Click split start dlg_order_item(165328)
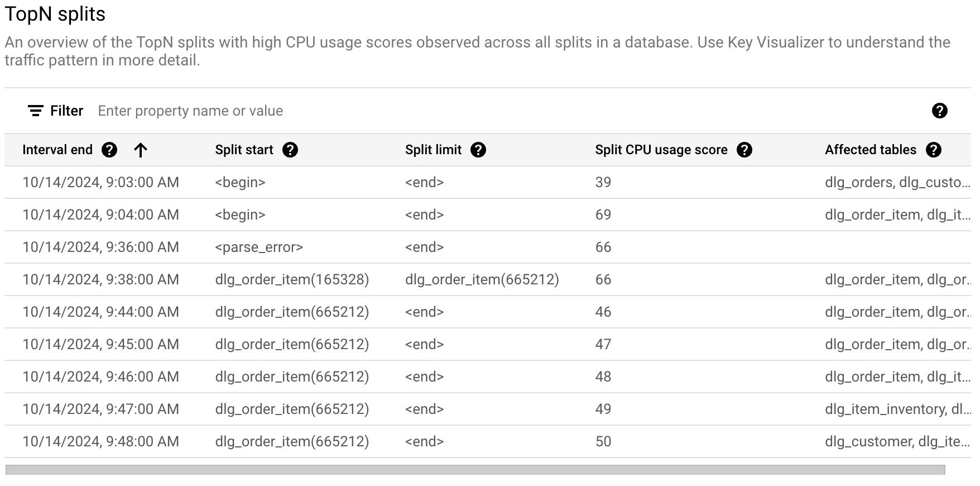The width and height of the screenshot is (980, 486). pyautogui.click(x=292, y=279)
